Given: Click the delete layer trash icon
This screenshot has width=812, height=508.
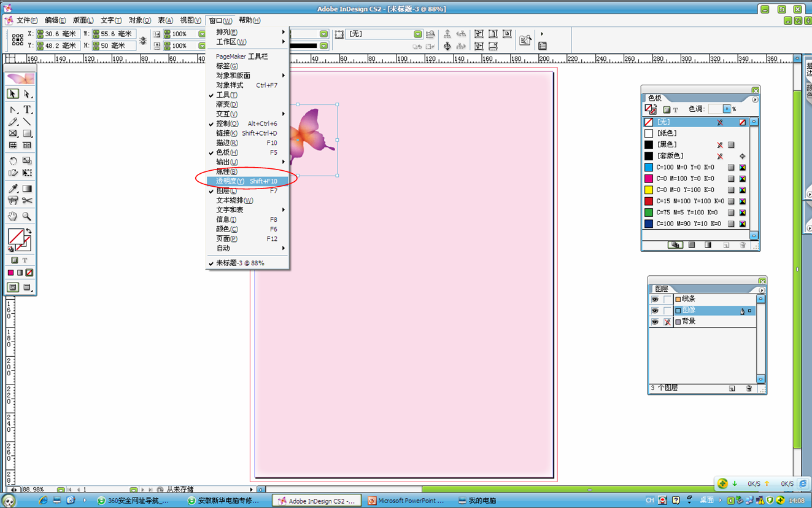Looking at the screenshot, I should pos(749,388).
